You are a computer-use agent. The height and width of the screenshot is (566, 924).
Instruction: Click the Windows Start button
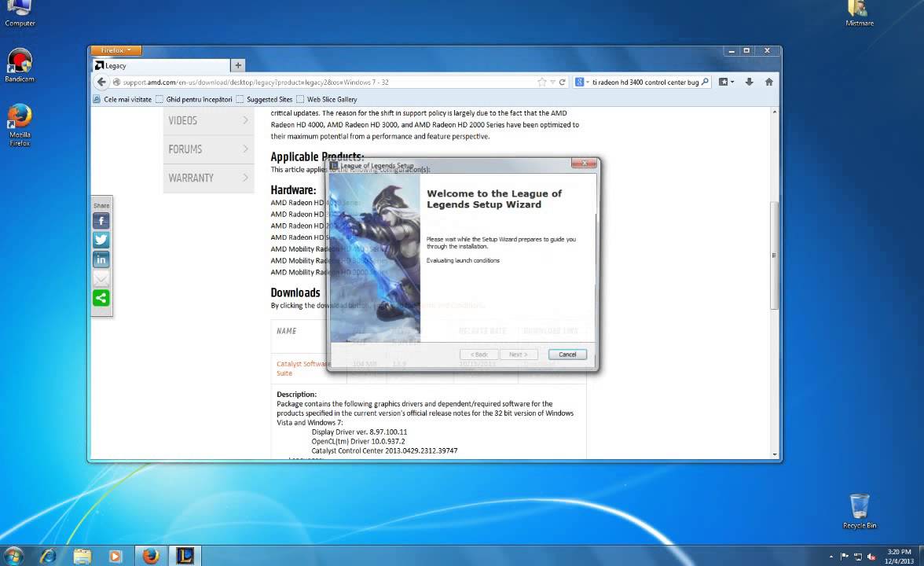tap(13, 555)
